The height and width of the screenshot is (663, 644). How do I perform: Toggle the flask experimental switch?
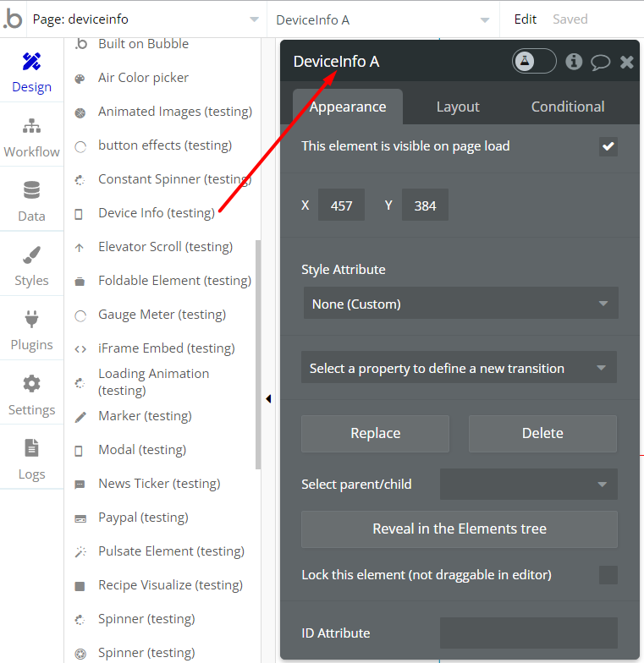pyautogui.click(x=534, y=61)
